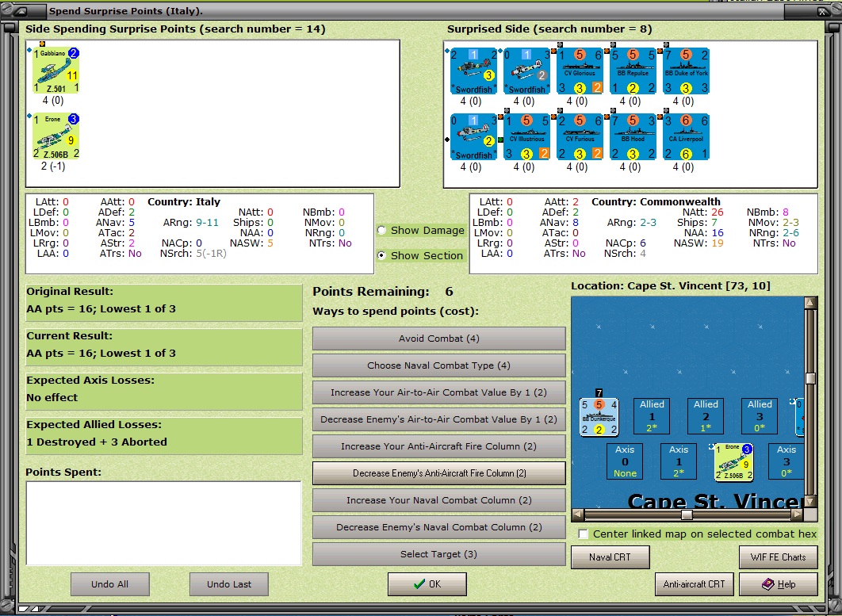842x616 pixels.
Task: Click the Original Result text panel
Action: (x=164, y=303)
